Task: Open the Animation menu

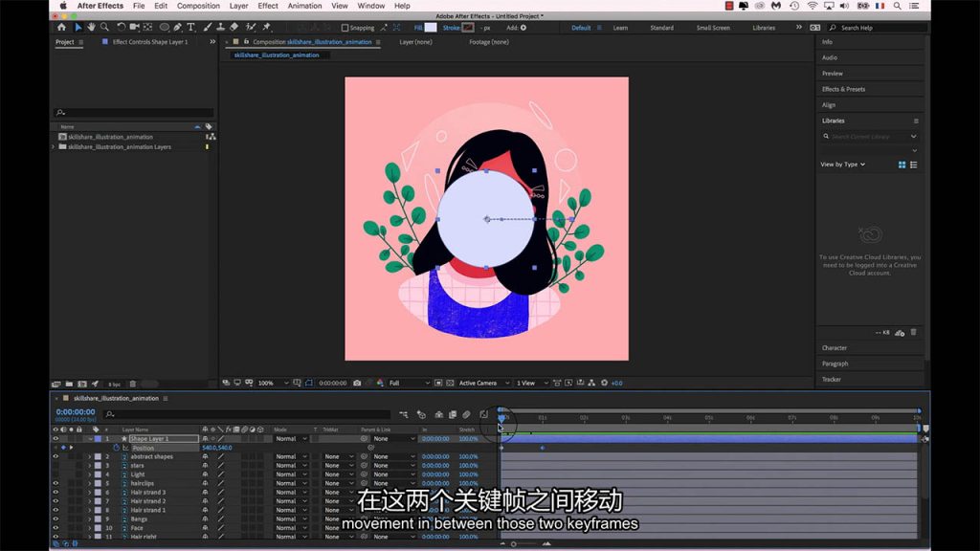Action: (x=304, y=6)
